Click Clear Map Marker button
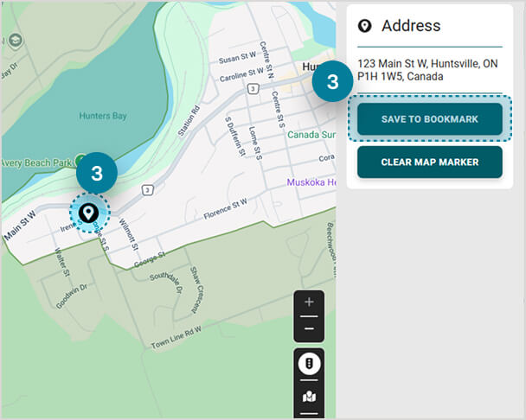Image resolution: width=526 pixels, height=420 pixels. click(430, 162)
